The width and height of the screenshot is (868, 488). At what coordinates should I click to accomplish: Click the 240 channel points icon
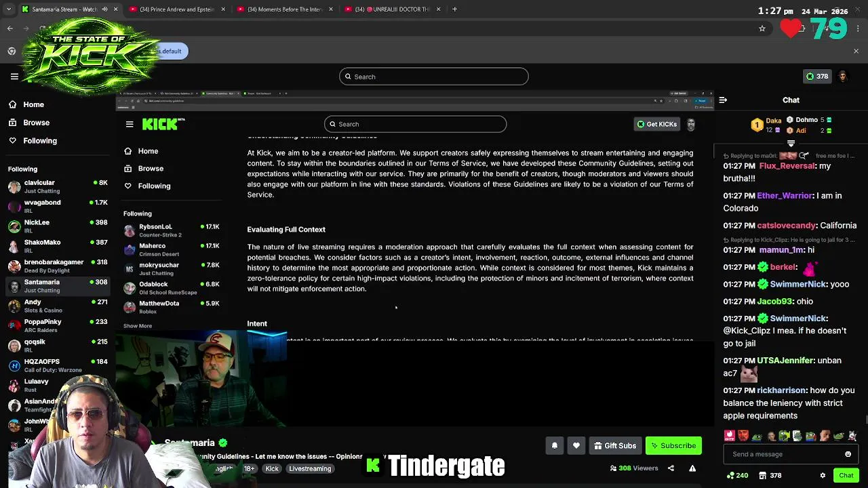(x=737, y=475)
